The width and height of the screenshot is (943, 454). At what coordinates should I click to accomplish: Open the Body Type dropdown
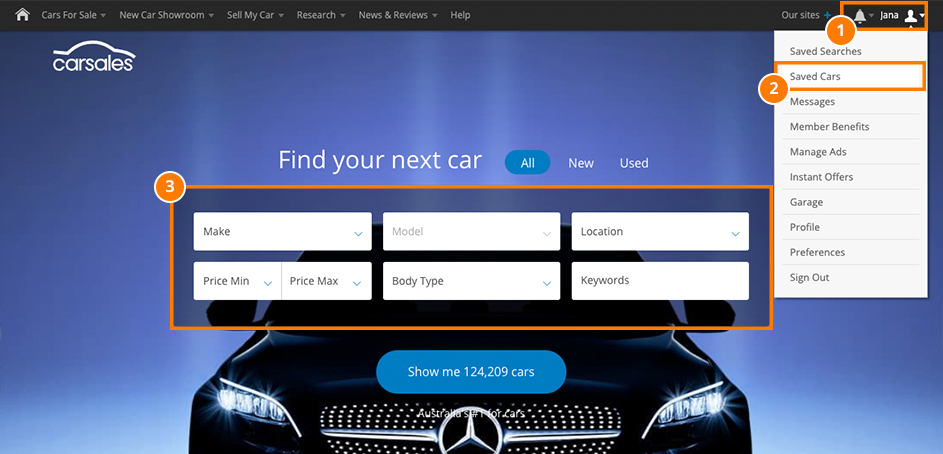point(472,281)
